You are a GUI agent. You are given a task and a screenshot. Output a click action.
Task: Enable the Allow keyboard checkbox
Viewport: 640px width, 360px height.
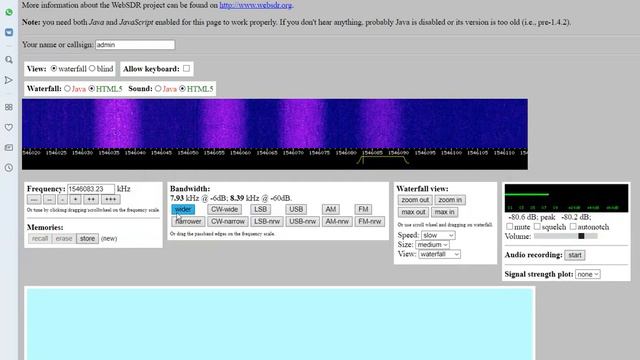[x=187, y=68]
